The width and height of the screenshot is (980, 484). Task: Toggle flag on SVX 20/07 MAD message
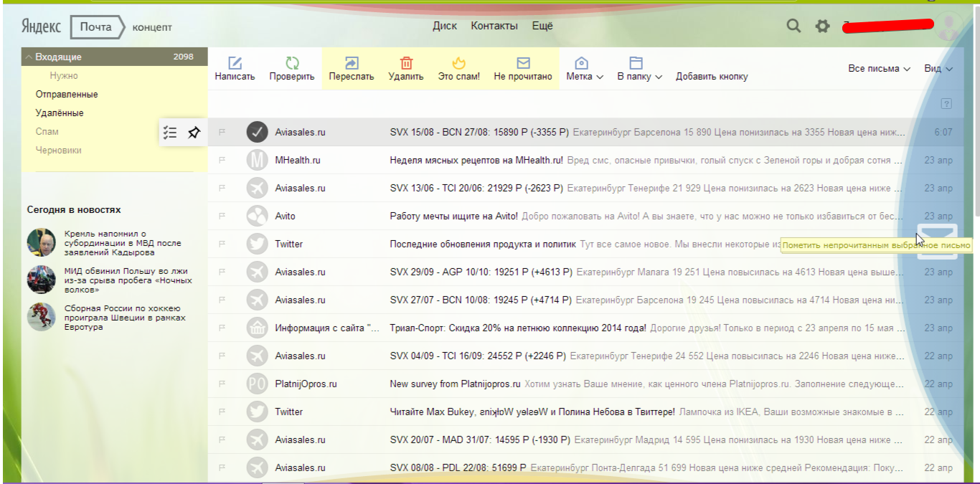tap(222, 440)
